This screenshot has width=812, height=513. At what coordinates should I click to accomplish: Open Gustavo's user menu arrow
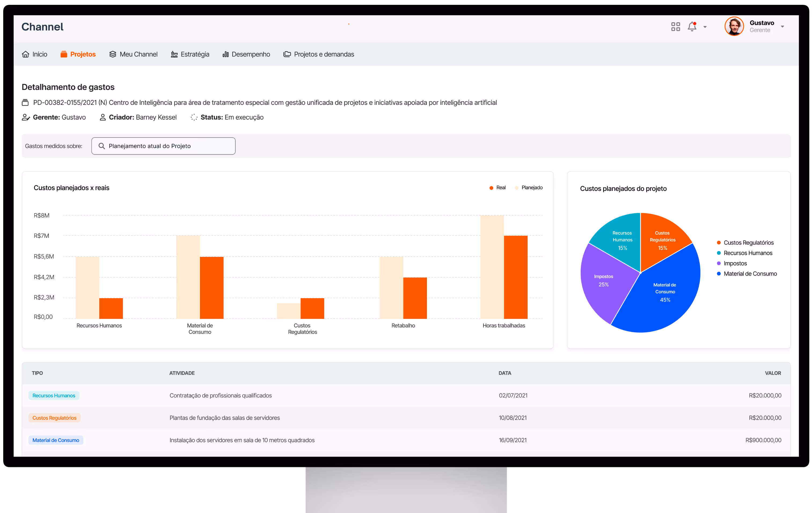(782, 27)
